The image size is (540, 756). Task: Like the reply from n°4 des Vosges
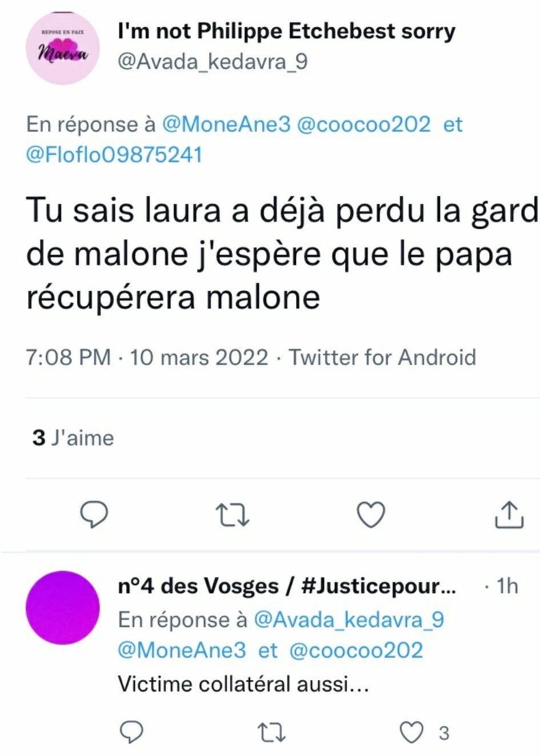pos(411,732)
